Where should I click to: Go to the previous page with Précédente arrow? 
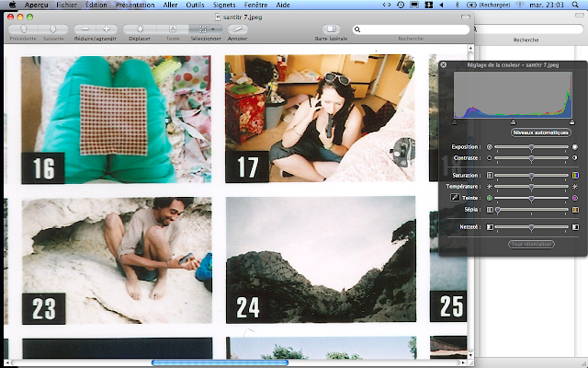[23, 29]
